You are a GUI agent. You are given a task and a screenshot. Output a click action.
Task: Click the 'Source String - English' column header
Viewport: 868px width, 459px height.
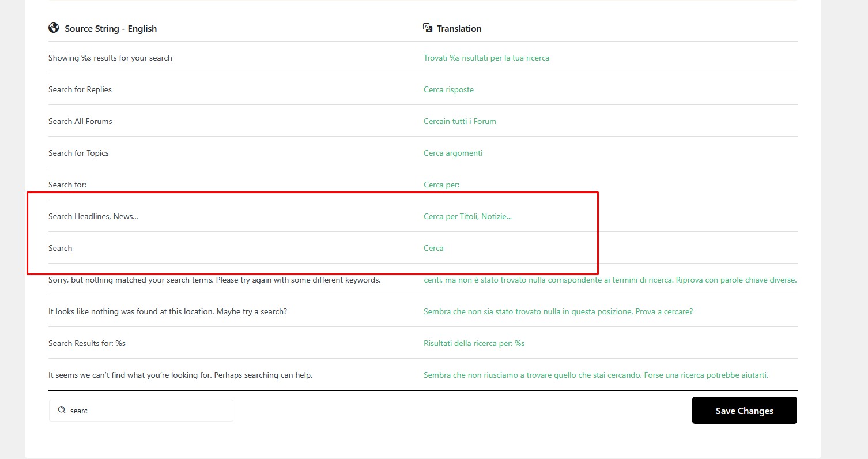tap(111, 28)
